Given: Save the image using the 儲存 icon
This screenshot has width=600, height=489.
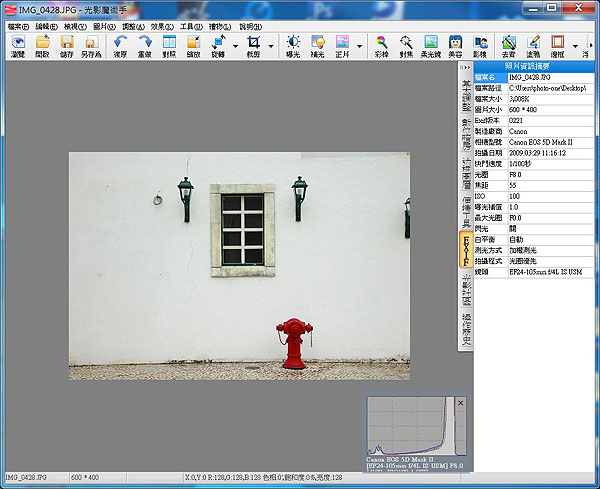Looking at the screenshot, I should coord(67,44).
